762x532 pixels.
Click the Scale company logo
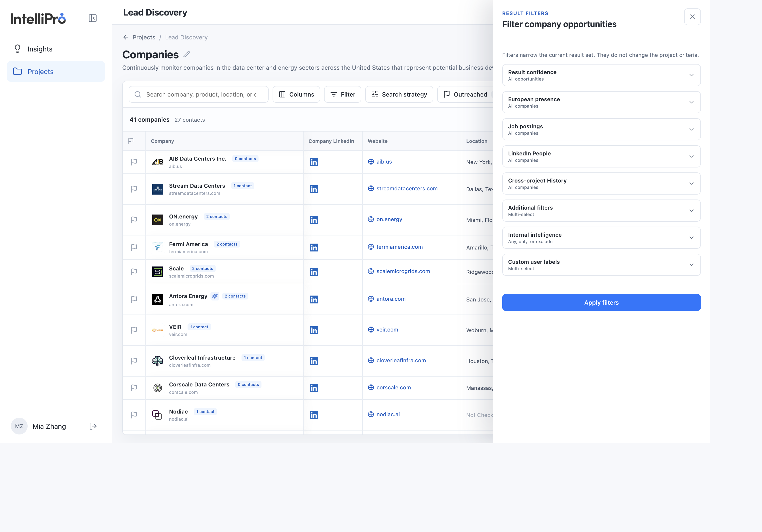click(158, 272)
